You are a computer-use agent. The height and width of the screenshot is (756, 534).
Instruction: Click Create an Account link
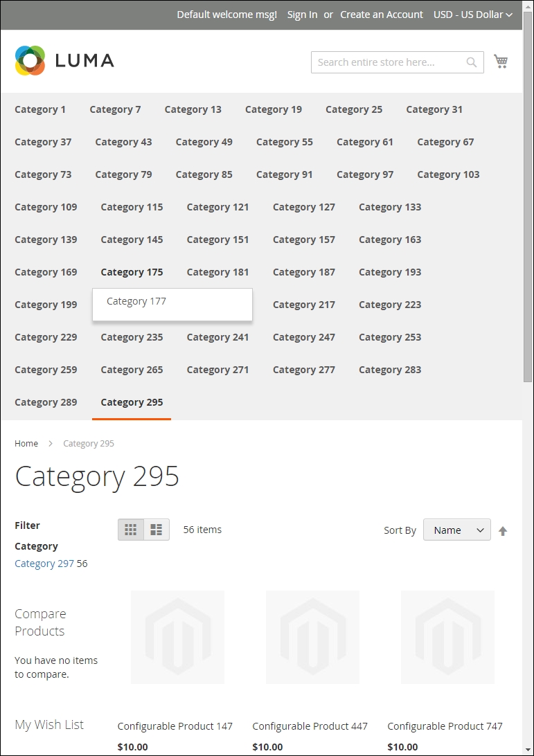click(382, 15)
